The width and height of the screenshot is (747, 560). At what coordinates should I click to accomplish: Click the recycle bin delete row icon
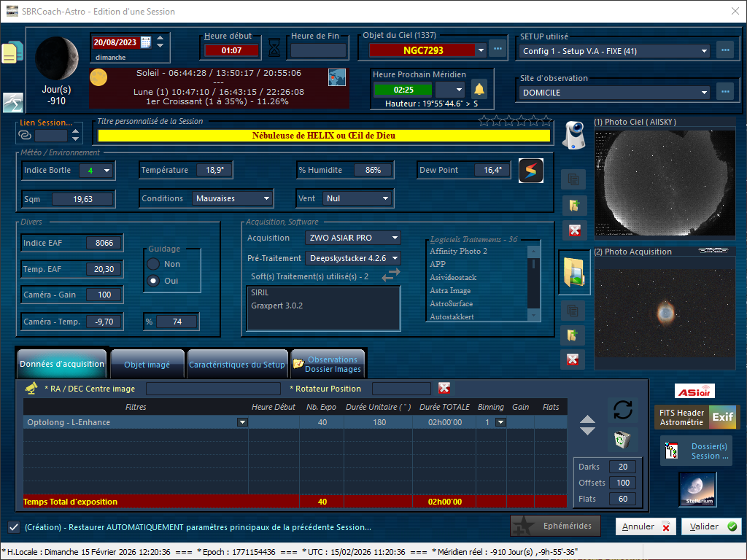pyautogui.click(x=622, y=439)
